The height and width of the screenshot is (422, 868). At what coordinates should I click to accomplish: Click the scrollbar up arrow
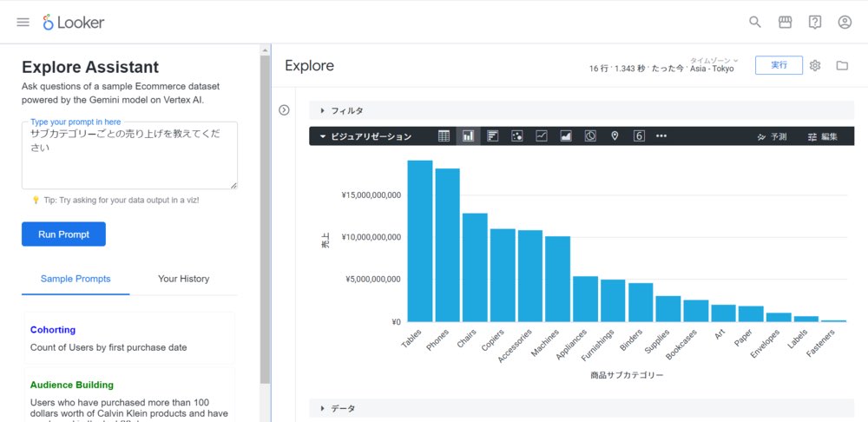(x=265, y=49)
